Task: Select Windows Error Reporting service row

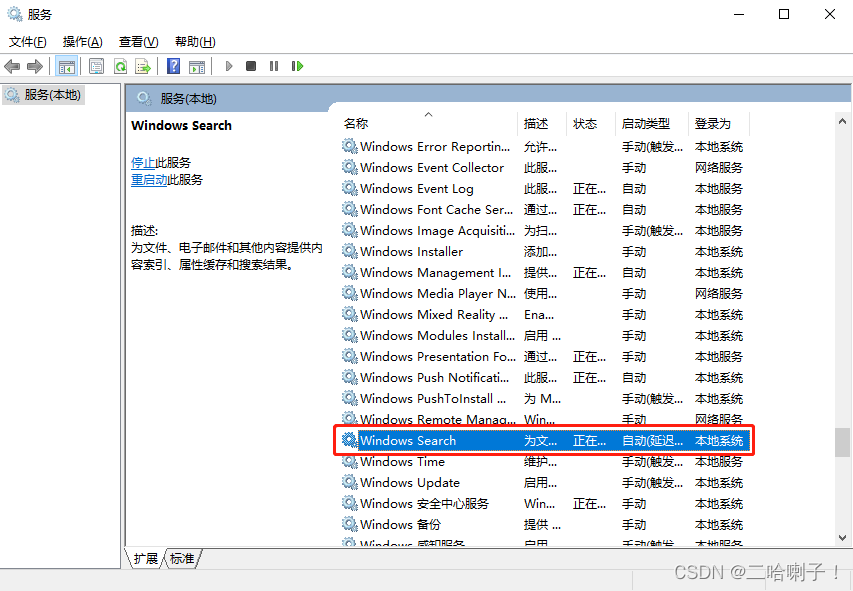Action: 544,147
